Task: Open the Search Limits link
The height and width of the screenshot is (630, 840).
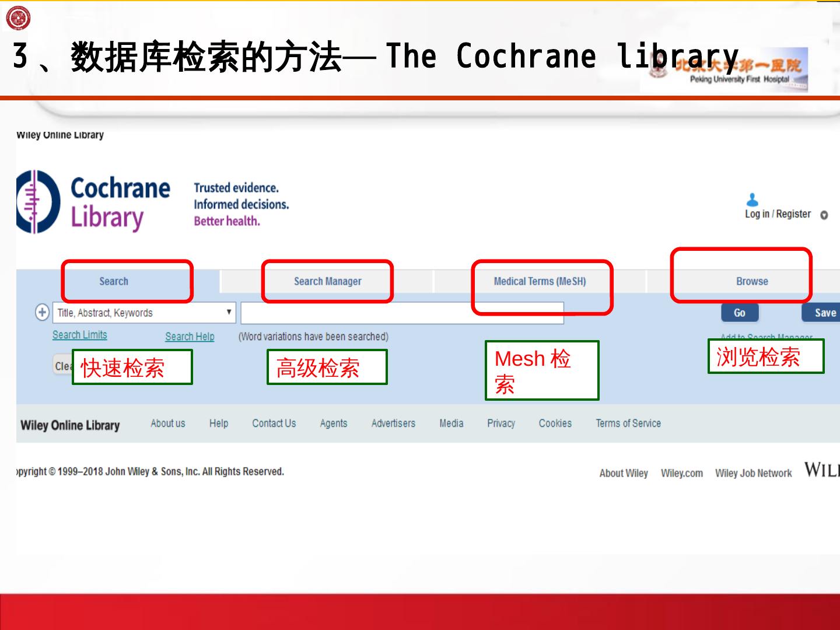Action: click(x=80, y=335)
